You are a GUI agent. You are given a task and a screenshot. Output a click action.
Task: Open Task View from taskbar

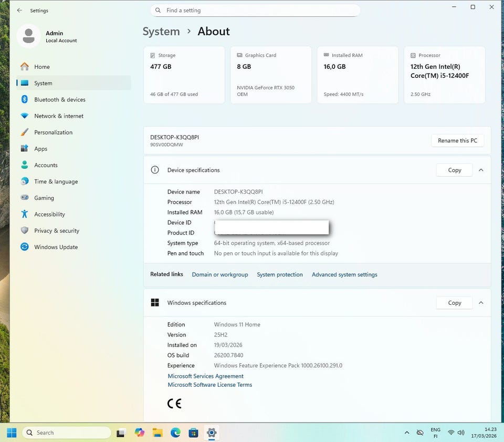pos(121,433)
